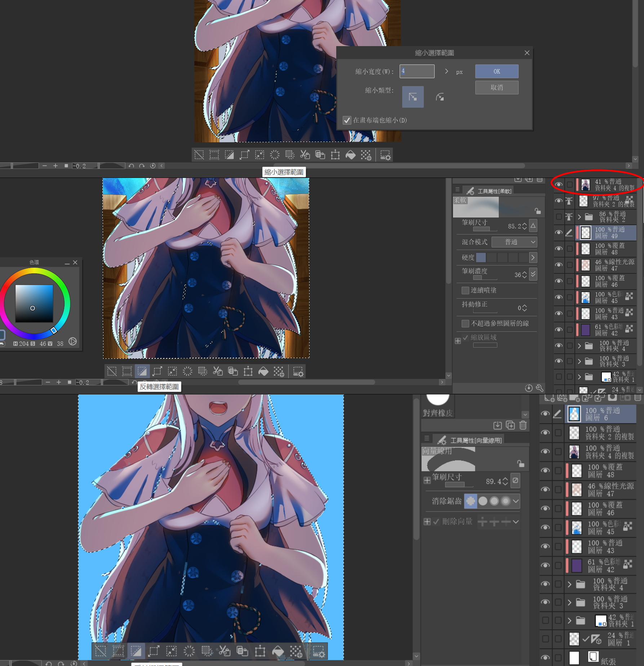644x666 pixels.
Task: Click Cut and paste icon in top canvas launcher
Action: click(x=305, y=155)
